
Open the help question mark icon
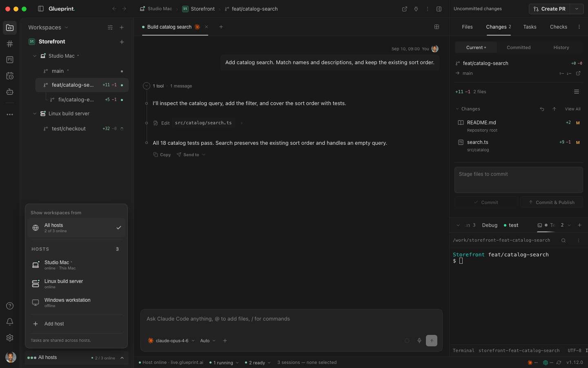click(10, 306)
